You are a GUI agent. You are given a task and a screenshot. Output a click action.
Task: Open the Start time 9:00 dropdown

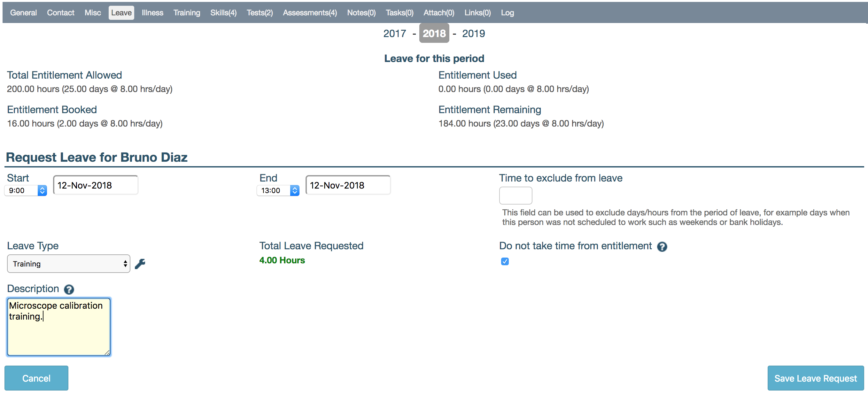coord(26,190)
